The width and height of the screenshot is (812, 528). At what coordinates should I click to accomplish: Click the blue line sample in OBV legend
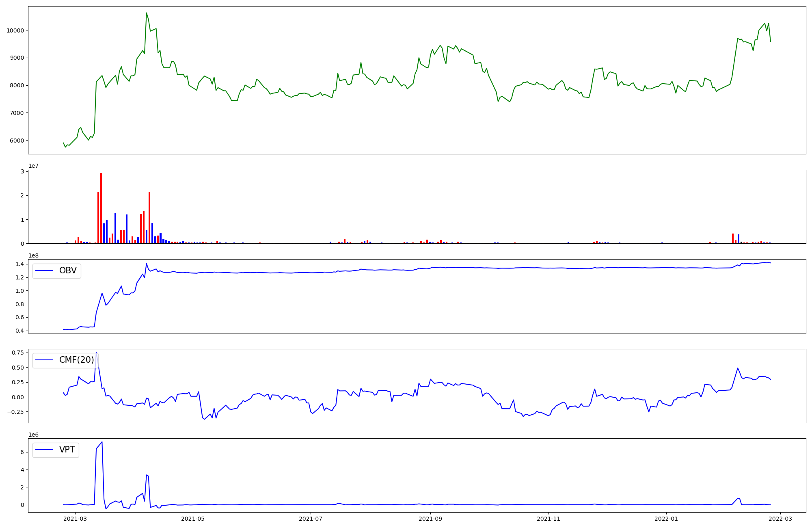pyautogui.click(x=45, y=270)
